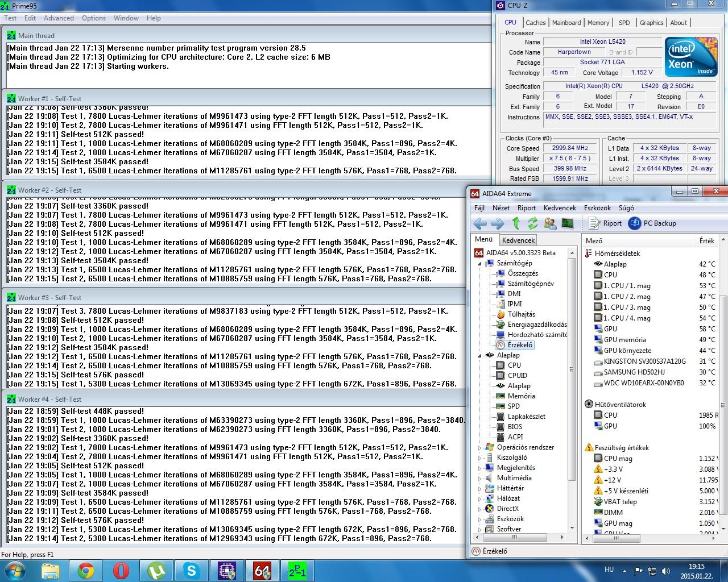This screenshot has width=728, height=582.
Task: Open Google Chrome from the taskbar
Action: pyautogui.click(x=86, y=571)
